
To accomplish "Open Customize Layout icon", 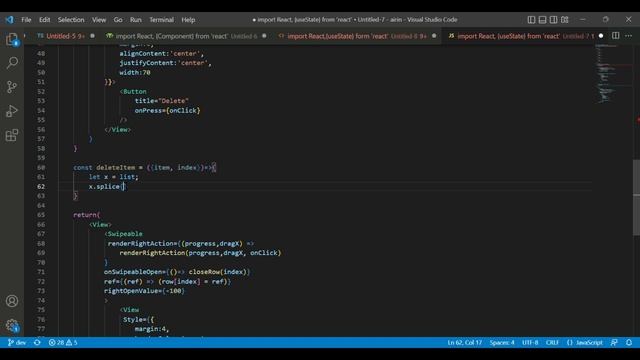I will [564, 20].
